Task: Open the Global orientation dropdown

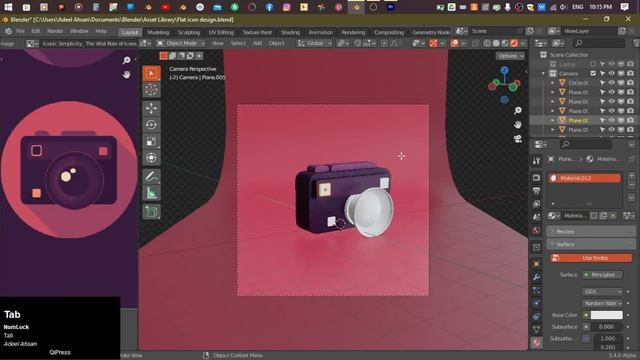Action: [314, 43]
